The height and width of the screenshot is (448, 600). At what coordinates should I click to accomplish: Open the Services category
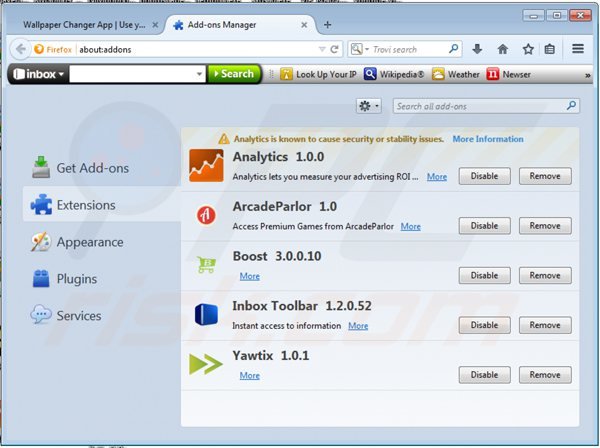pyautogui.click(x=66, y=316)
